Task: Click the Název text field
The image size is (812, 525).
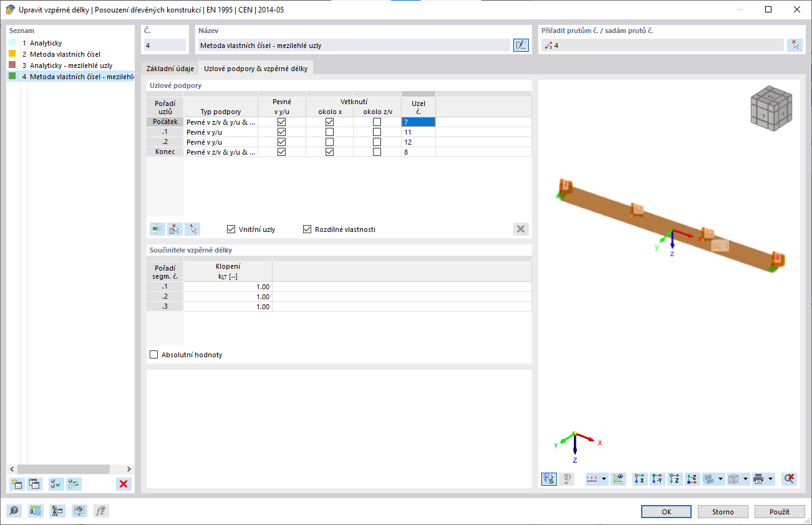Action: point(354,45)
